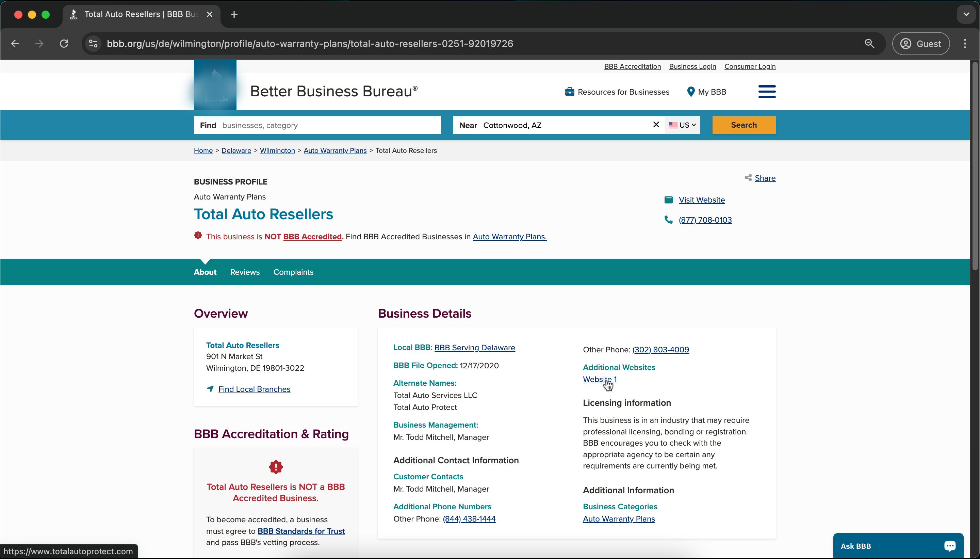Open the My BBB link
The height and width of the screenshot is (559, 980).
pyautogui.click(x=712, y=92)
